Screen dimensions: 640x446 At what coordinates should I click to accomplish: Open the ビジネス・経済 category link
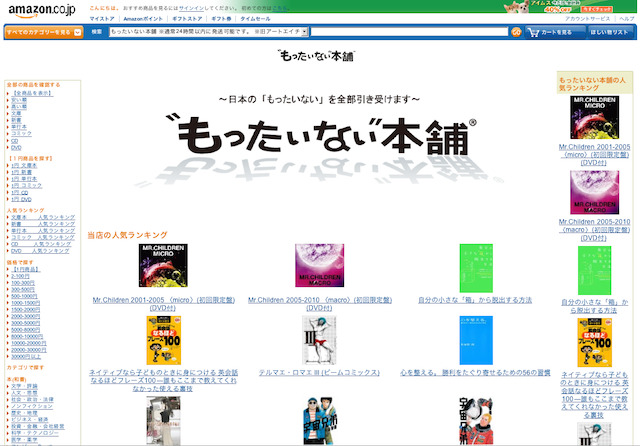pos(29,419)
